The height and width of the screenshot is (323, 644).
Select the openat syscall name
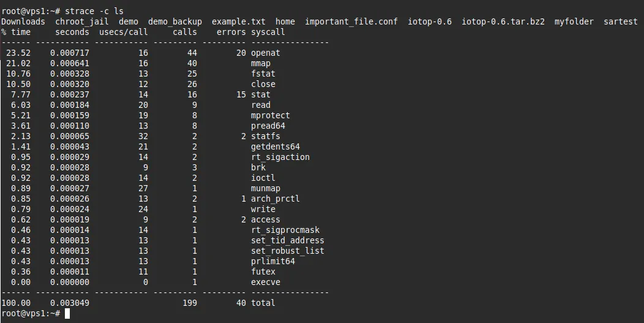pos(266,53)
